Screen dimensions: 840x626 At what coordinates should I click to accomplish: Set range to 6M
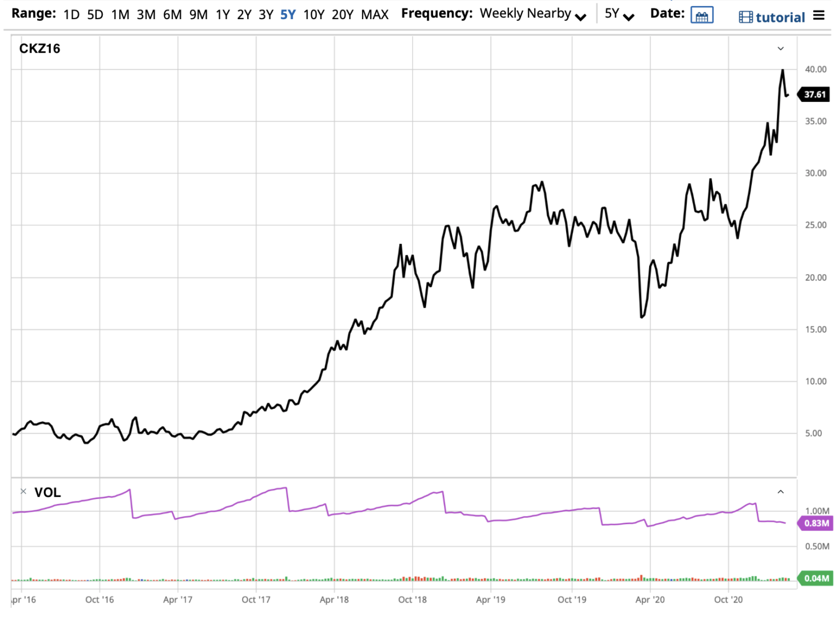click(172, 15)
